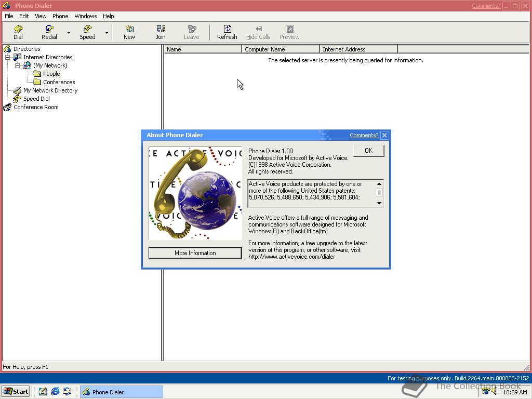The width and height of the screenshot is (532, 399).
Task: Open the Windows menu
Action: [86, 16]
